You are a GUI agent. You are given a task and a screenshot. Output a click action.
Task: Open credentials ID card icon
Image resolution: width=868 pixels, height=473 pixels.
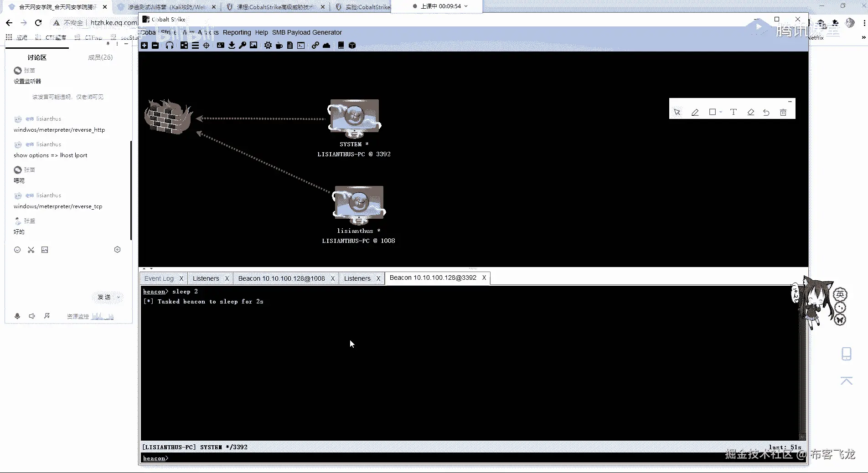click(221, 45)
